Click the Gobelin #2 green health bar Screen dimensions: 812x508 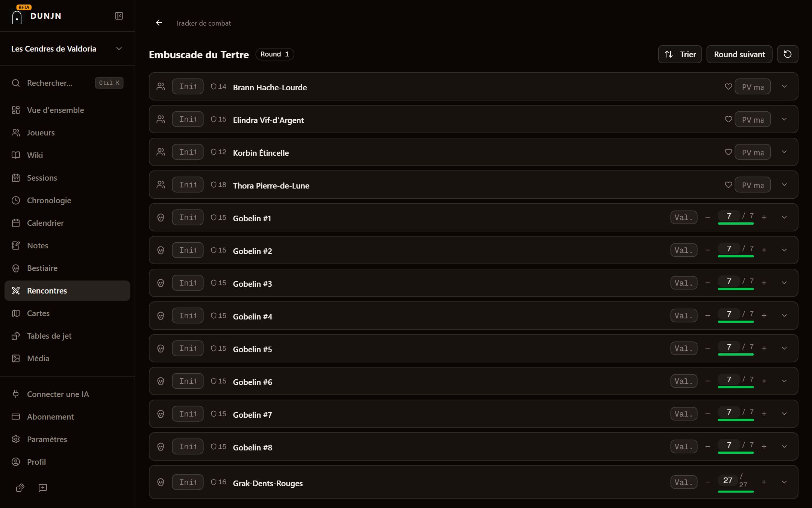tap(736, 256)
